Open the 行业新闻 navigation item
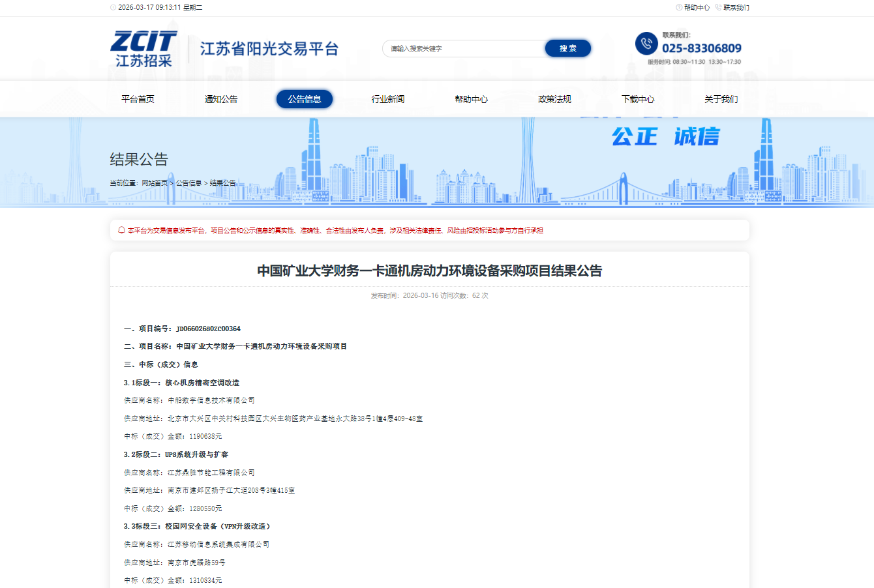This screenshot has width=874, height=588. (x=388, y=99)
